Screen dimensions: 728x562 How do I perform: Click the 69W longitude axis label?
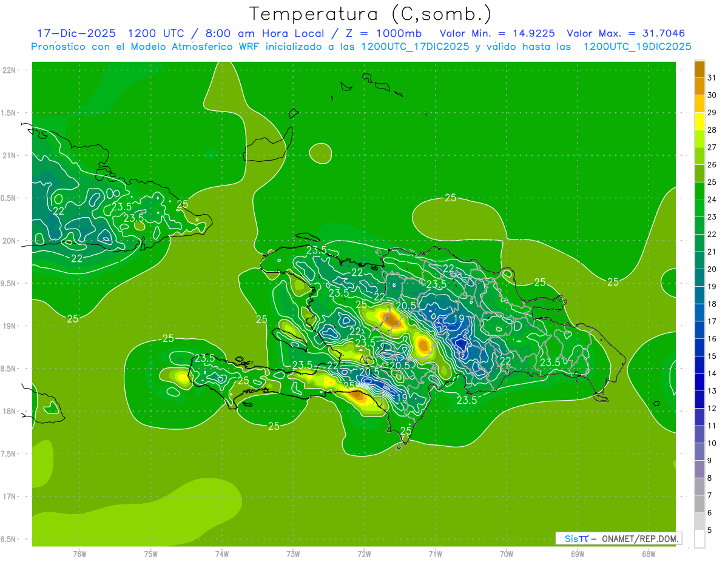[578, 554]
